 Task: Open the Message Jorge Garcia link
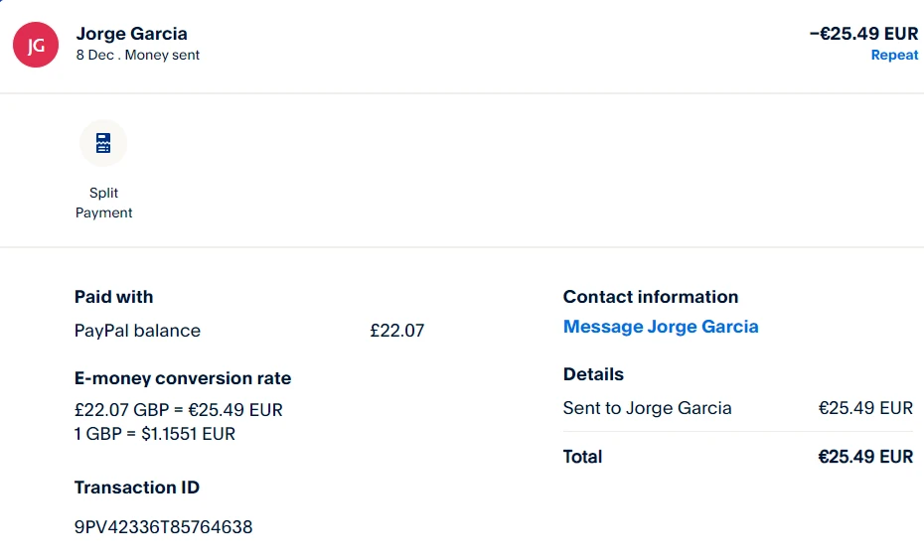[x=661, y=327]
